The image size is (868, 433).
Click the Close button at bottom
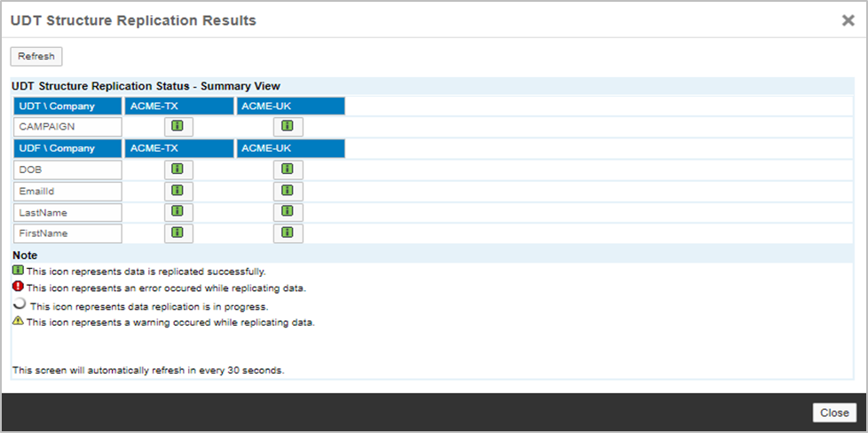point(834,413)
